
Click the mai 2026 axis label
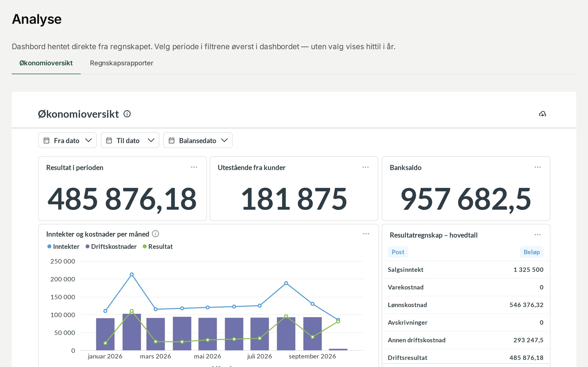[x=207, y=356]
